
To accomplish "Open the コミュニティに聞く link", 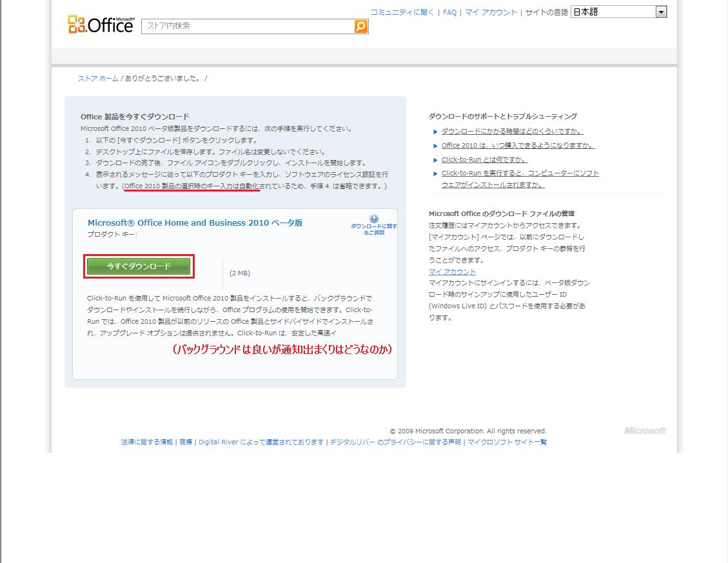I will click(x=402, y=12).
